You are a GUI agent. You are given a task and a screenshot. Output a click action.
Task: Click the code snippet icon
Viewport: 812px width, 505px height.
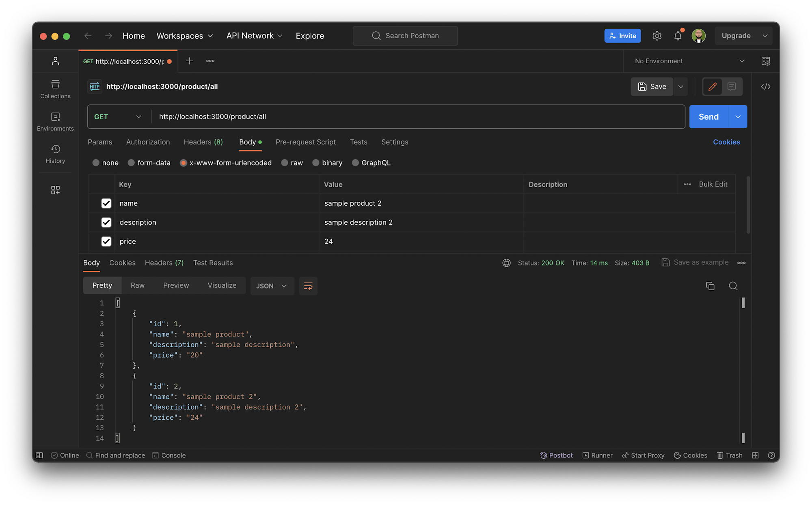click(x=765, y=86)
